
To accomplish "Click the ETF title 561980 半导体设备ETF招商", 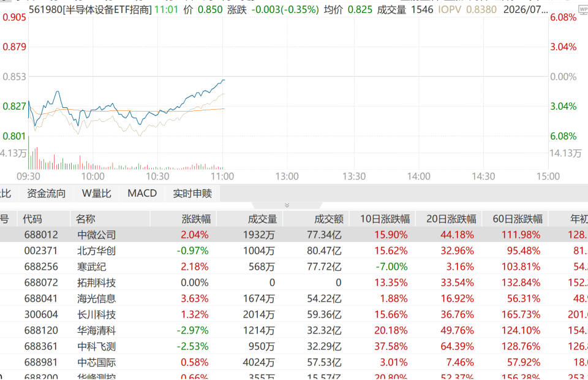I will pyautogui.click(x=91, y=9).
